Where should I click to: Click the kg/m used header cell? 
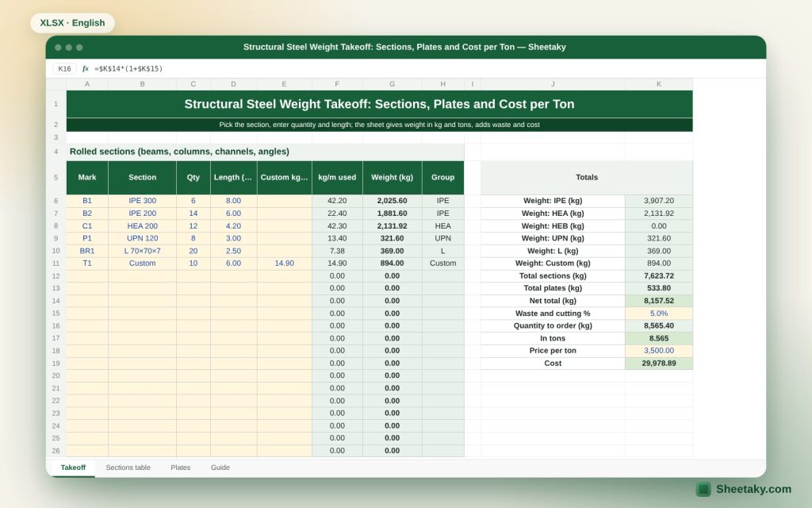pos(337,177)
